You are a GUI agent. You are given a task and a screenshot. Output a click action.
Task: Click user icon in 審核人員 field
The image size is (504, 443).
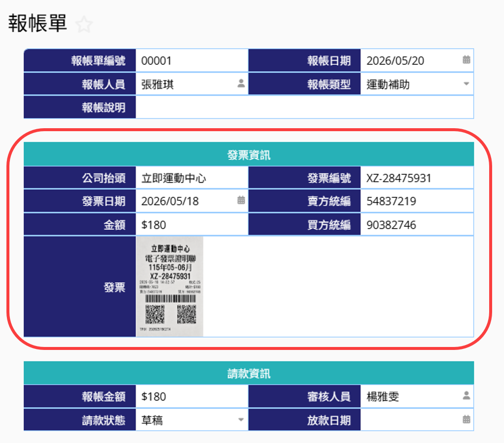pos(466,395)
